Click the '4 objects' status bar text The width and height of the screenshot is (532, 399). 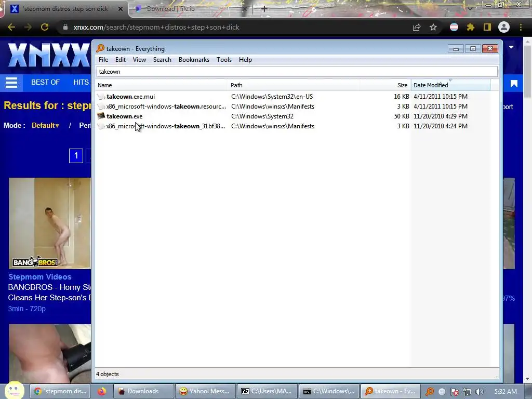(107, 374)
